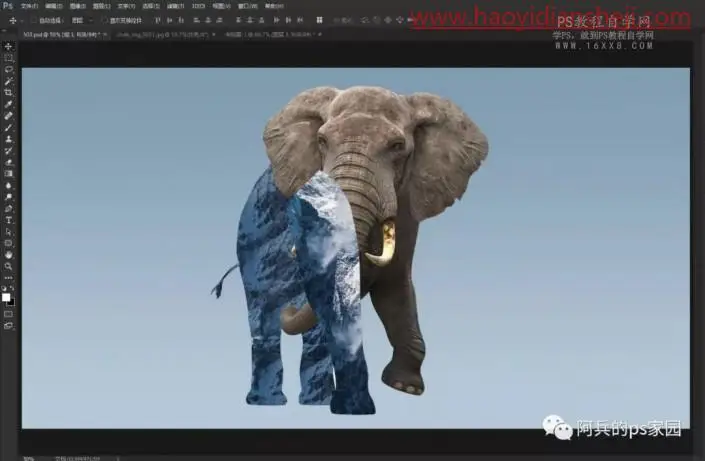
Task: Switch to the active XXX.psd document tab
Action: (62, 34)
